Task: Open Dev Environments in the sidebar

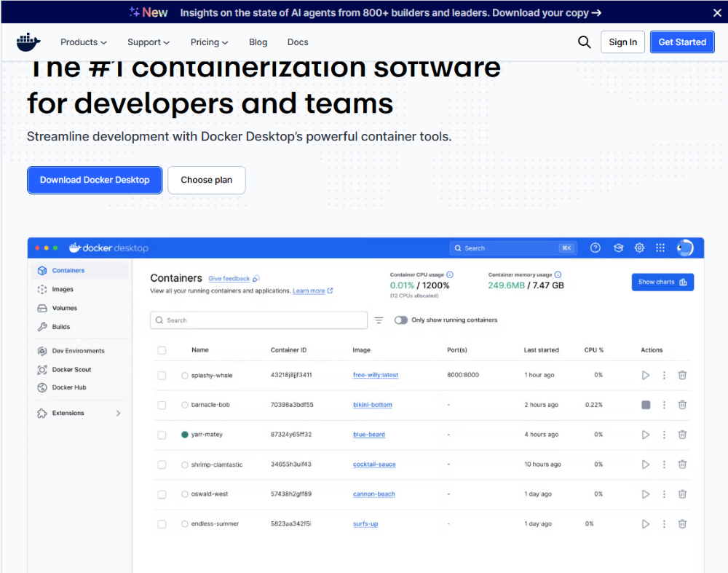Action: tap(80, 351)
